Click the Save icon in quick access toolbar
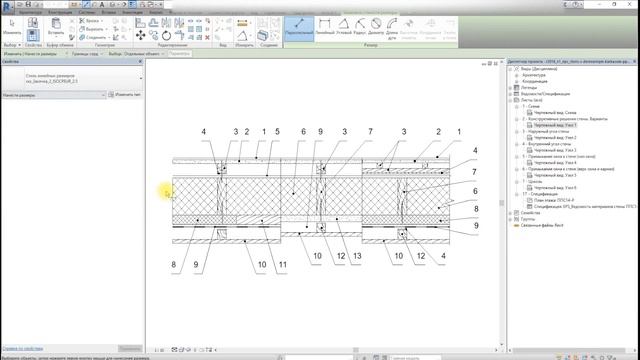 click(x=28, y=4)
